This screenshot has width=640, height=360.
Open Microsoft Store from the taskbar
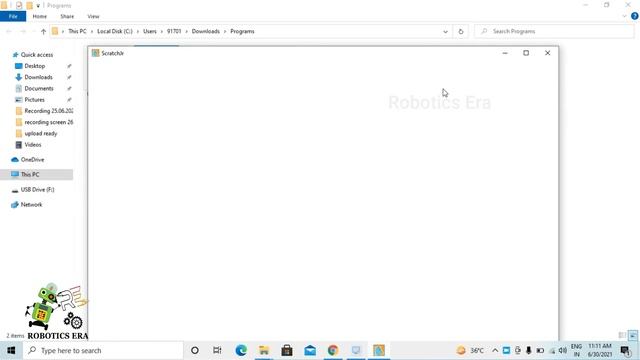click(x=287, y=351)
